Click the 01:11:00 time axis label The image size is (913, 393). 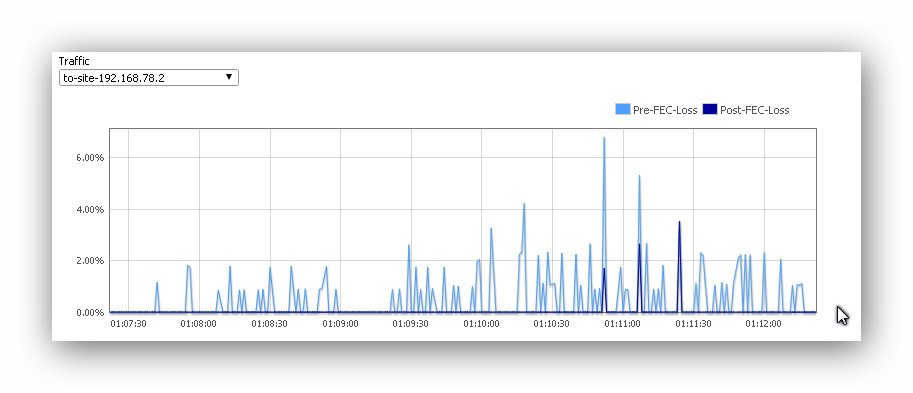tap(622, 323)
